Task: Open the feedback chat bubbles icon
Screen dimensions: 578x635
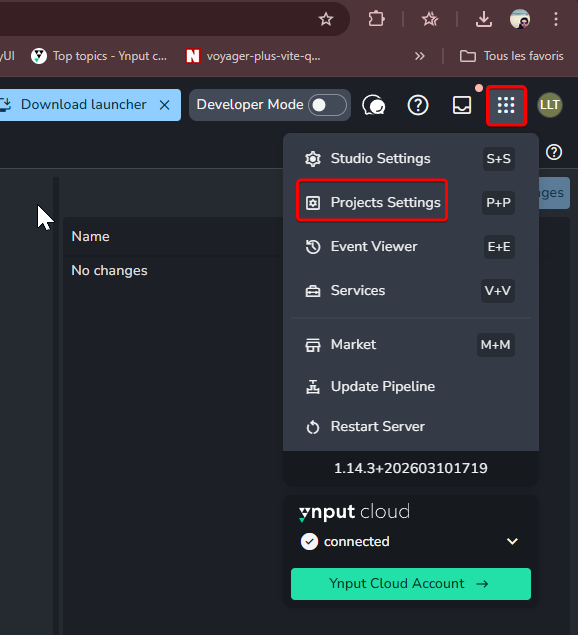Action: point(373,105)
